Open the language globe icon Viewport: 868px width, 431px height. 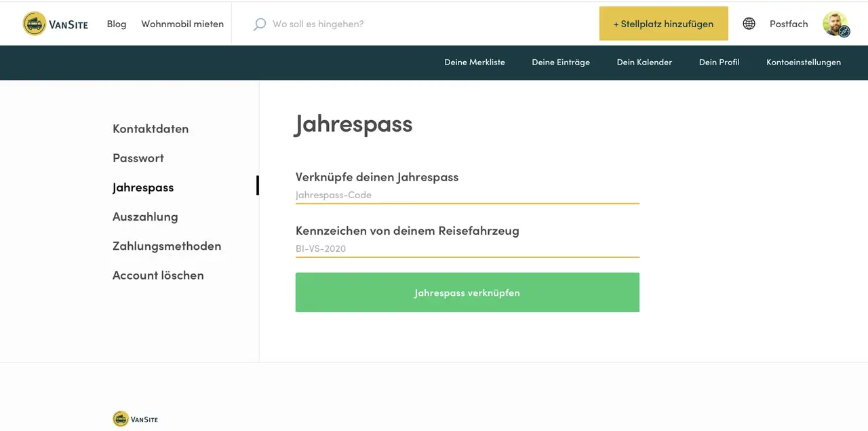pyautogui.click(x=749, y=24)
